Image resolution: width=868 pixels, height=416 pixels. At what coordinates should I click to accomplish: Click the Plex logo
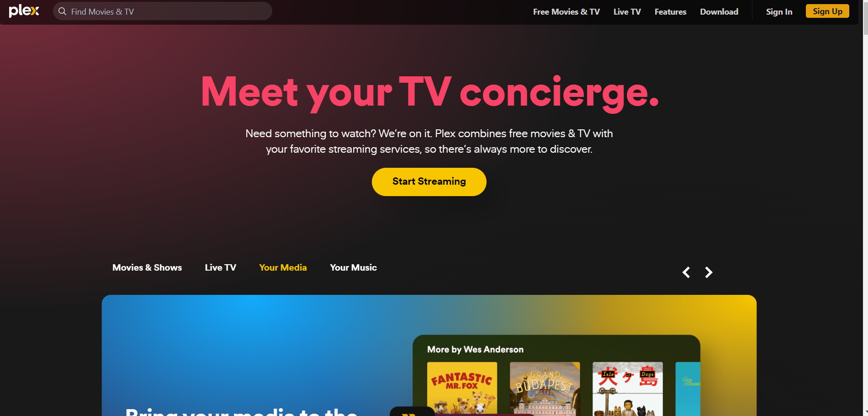click(x=24, y=11)
